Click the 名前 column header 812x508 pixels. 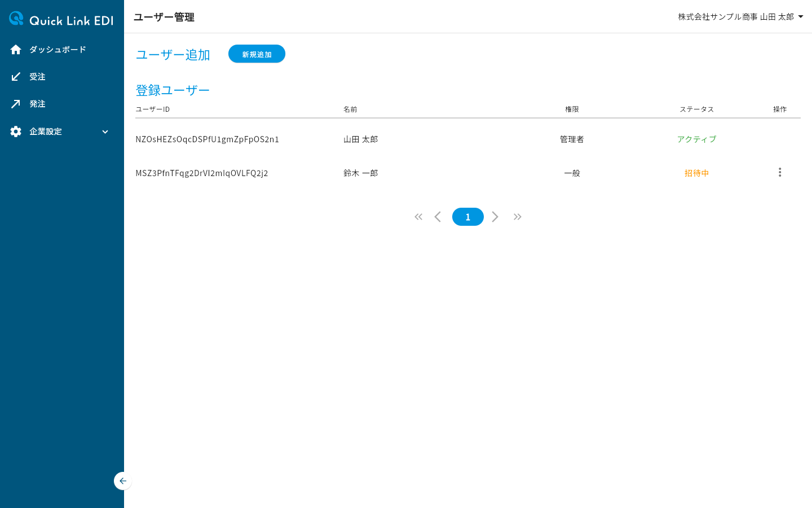pos(350,109)
